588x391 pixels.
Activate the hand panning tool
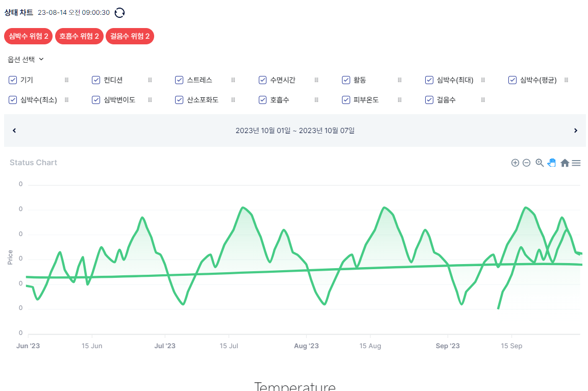[552, 163]
